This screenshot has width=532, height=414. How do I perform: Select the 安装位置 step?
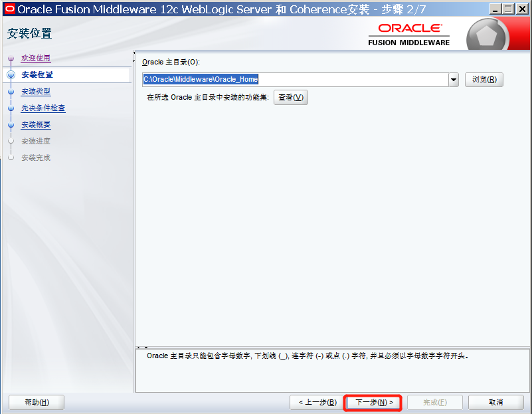37,74
